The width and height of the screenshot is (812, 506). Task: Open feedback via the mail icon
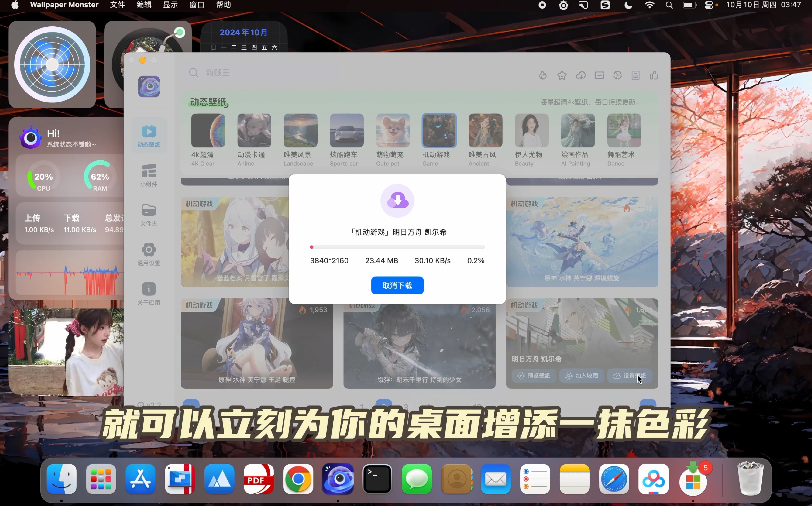[x=599, y=75]
